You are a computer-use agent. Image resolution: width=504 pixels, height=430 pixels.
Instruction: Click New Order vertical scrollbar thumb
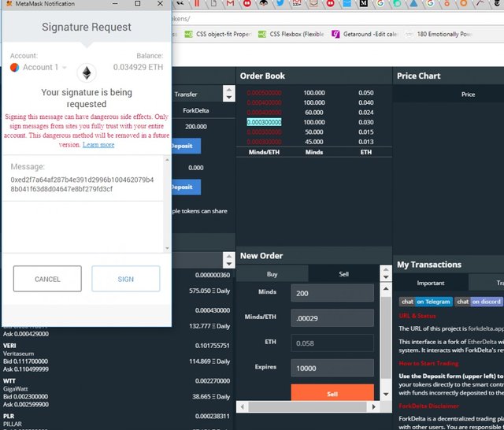click(386, 337)
